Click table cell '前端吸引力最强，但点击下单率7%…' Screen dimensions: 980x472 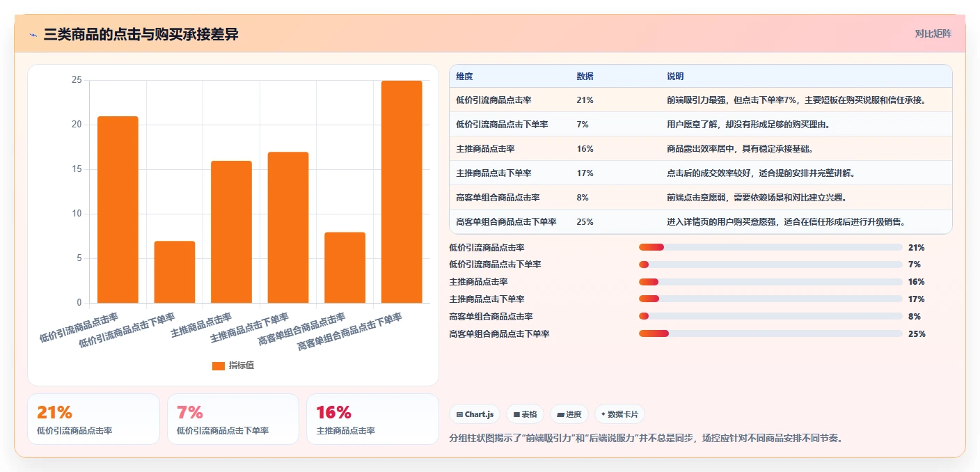[x=806, y=100]
